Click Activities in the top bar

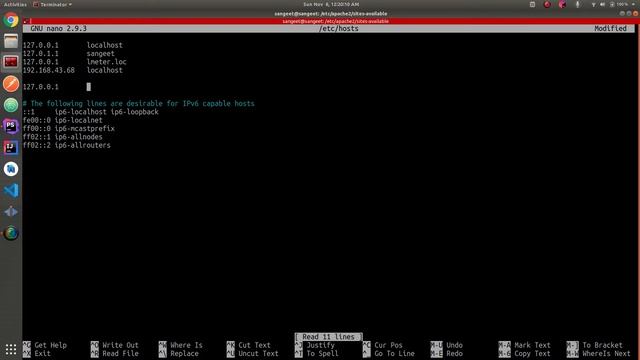coord(15,4)
